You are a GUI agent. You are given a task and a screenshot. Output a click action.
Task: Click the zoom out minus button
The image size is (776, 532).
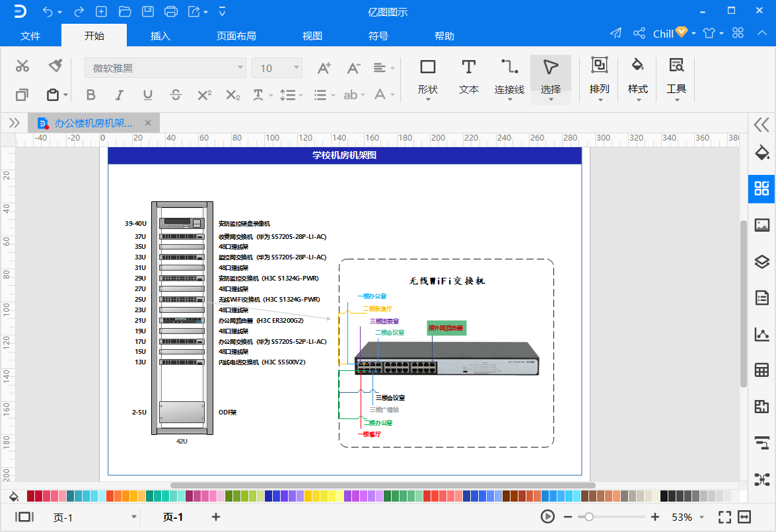click(568, 517)
